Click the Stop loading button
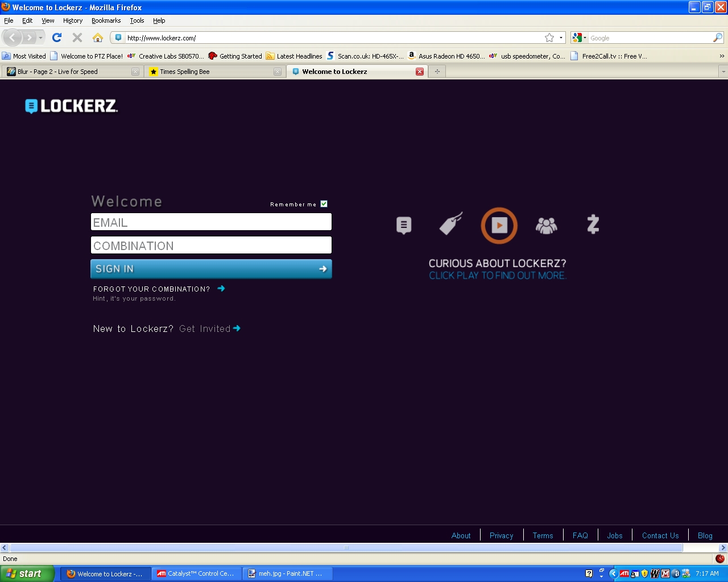The width and height of the screenshot is (728, 582). [77, 38]
